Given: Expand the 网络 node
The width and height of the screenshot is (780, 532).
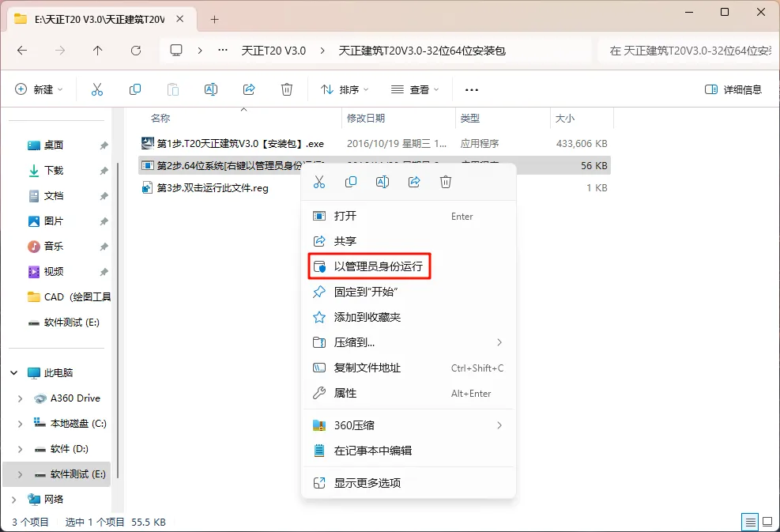Looking at the screenshot, I should (14, 499).
